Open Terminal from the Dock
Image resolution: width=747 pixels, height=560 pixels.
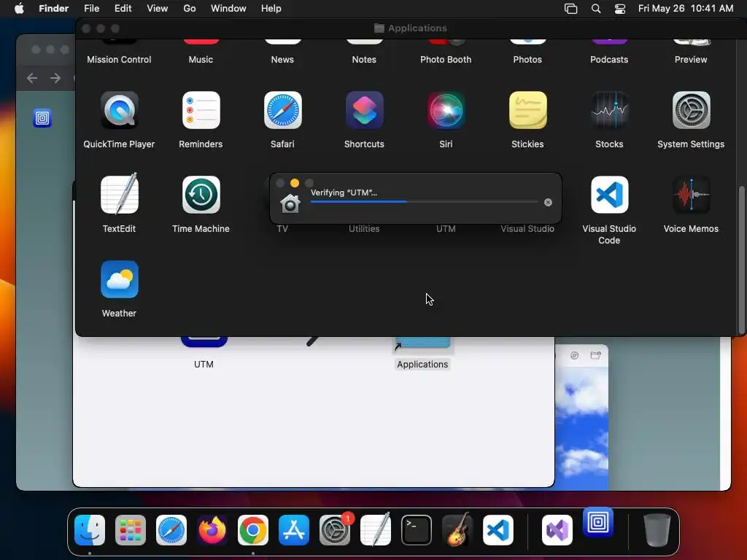(417, 530)
